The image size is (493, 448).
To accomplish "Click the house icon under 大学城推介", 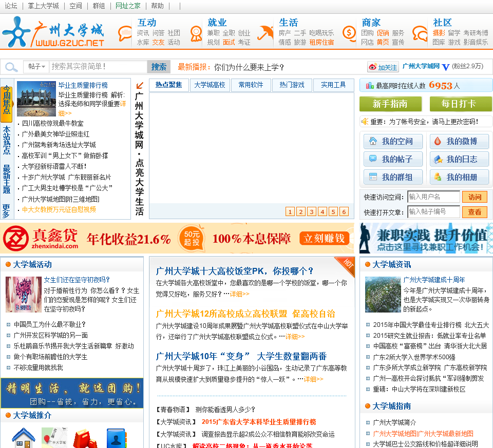I will 23,438.
